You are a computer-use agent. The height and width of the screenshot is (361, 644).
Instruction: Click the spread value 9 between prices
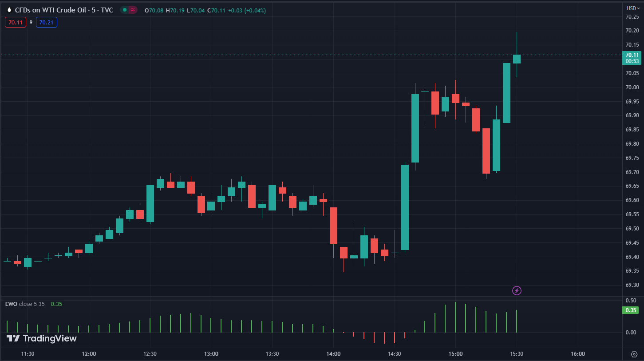tap(31, 22)
